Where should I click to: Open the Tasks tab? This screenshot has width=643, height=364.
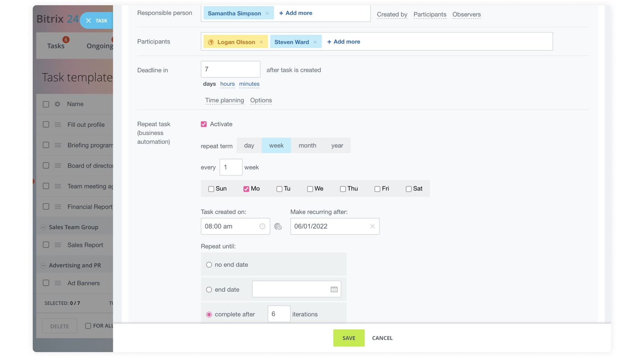point(56,46)
